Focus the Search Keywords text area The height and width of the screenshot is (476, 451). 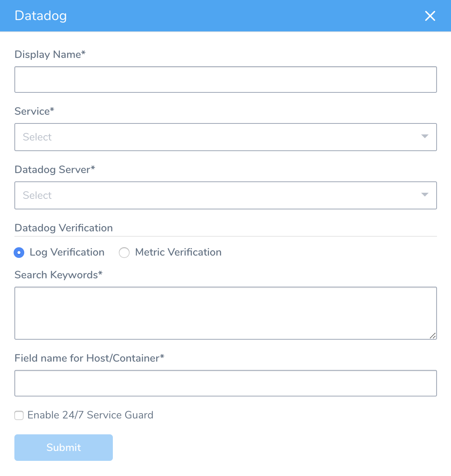pos(226,313)
